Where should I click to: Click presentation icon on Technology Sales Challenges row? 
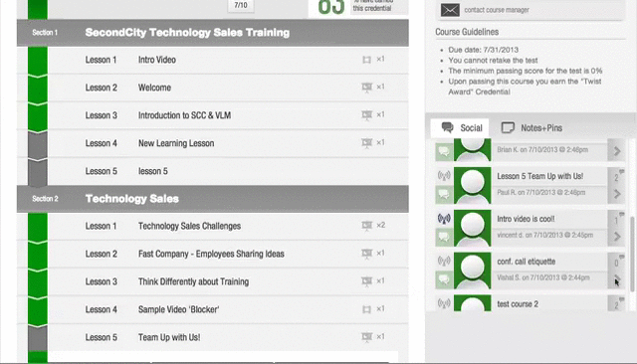click(x=367, y=226)
